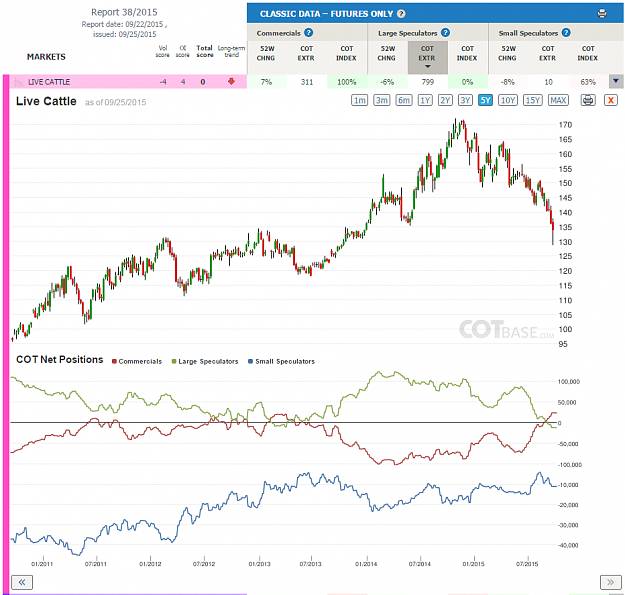Toggle Small Speculators series in legend
Viewport: 625px width, 595px height.
(281, 361)
